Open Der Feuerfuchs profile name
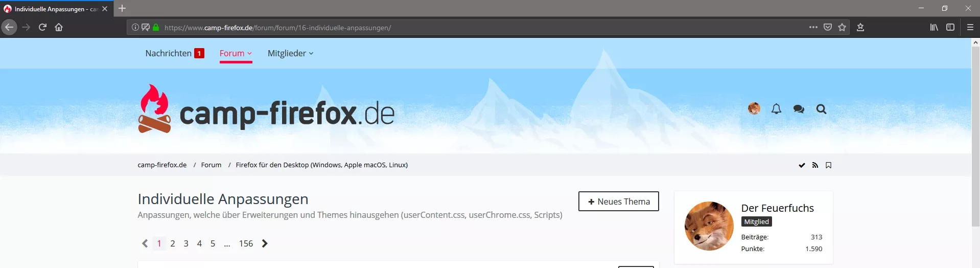This screenshot has height=268, width=980. [x=777, y=208]
